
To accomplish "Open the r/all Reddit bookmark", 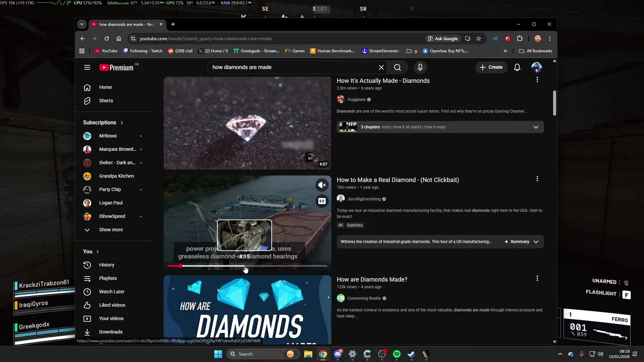I will [180, 51].
